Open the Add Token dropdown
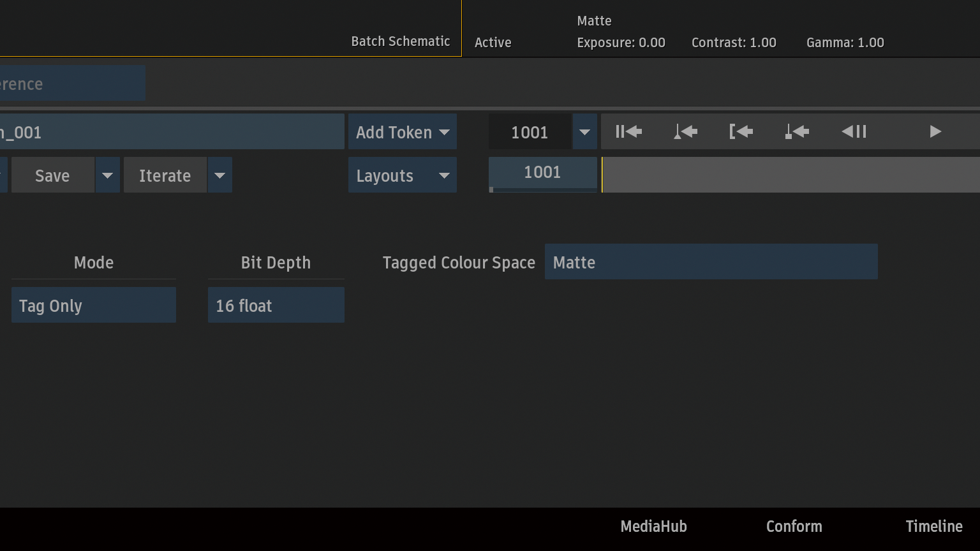 click(402, 132)
